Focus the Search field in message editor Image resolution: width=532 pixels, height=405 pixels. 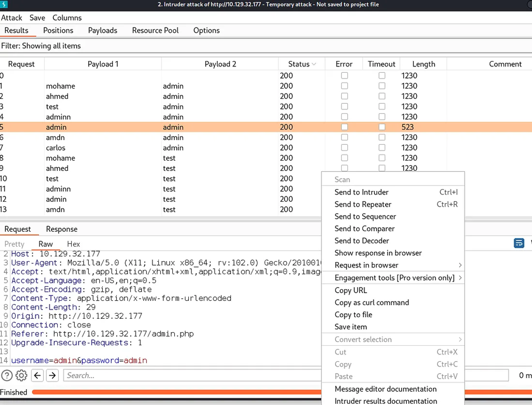[192, 375]
